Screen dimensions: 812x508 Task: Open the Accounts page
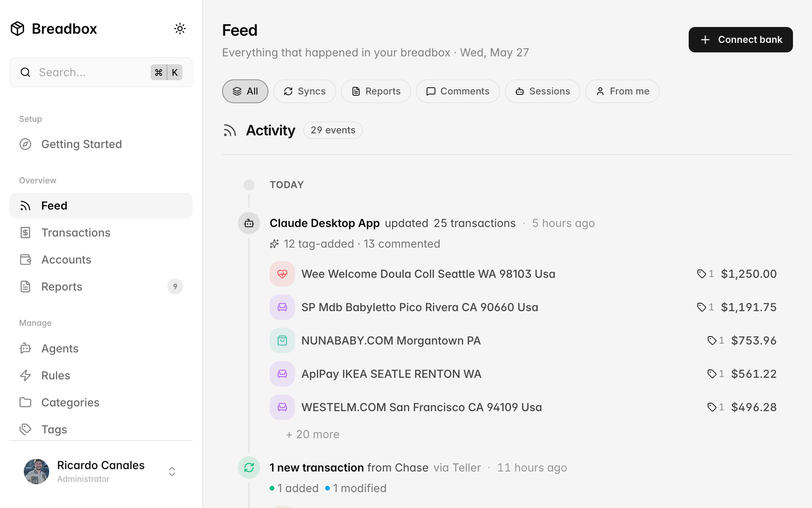pos(101,260)
